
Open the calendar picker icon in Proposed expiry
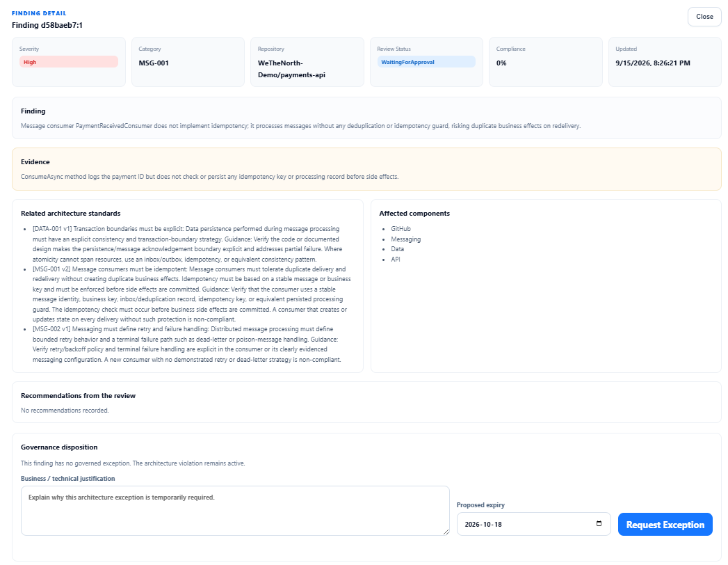599,524
